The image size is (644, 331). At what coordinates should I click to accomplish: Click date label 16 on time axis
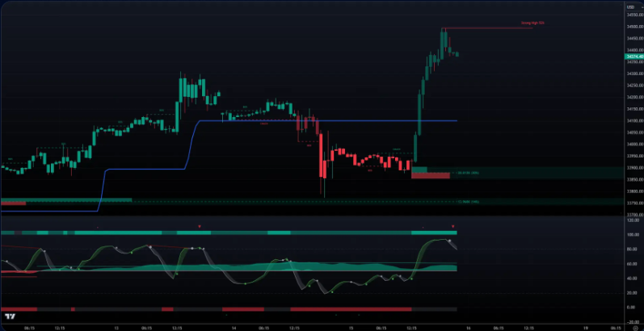coord(469,328)
